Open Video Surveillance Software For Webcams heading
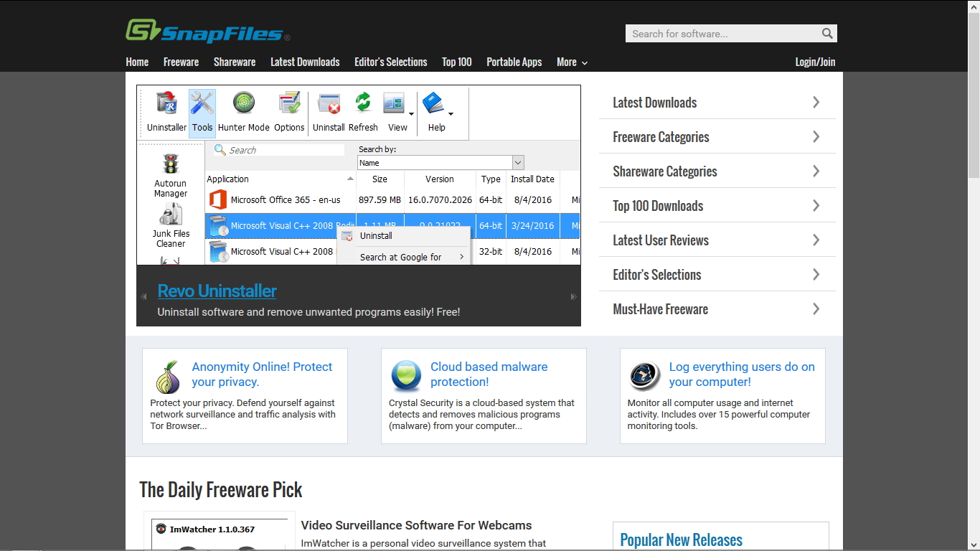The height and width of the screenshot is (551, 980). 416,526
